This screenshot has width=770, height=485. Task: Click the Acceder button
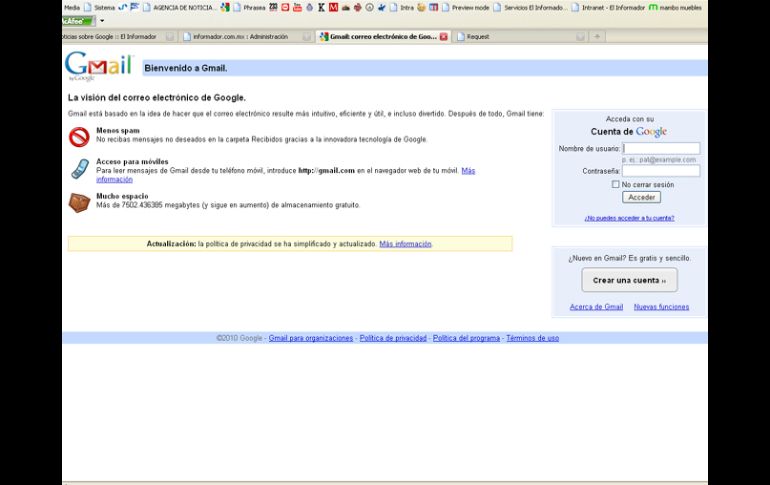pyautogui.click(x=641, y=197)
